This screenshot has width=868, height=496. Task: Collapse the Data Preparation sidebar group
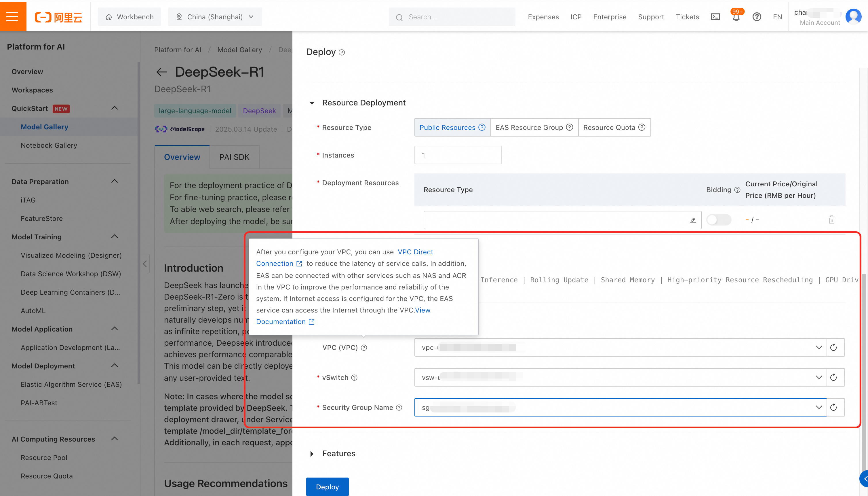(x=115, y=181)
